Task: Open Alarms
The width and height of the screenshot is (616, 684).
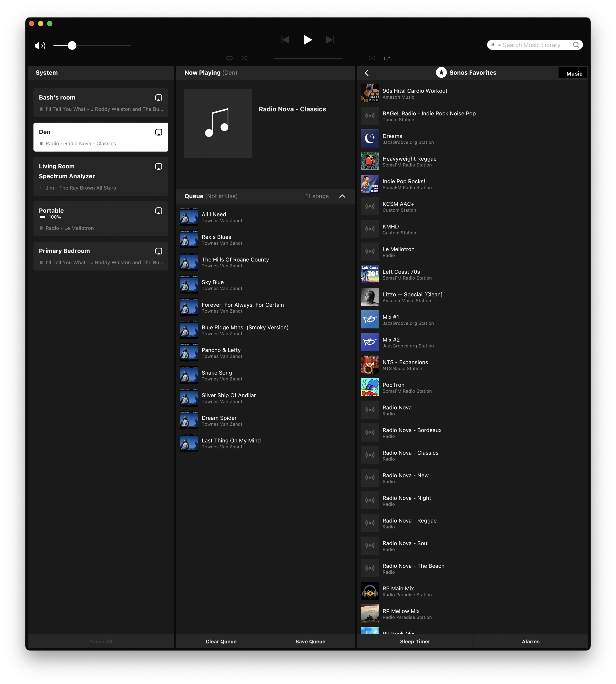Action: coord(530,642)
